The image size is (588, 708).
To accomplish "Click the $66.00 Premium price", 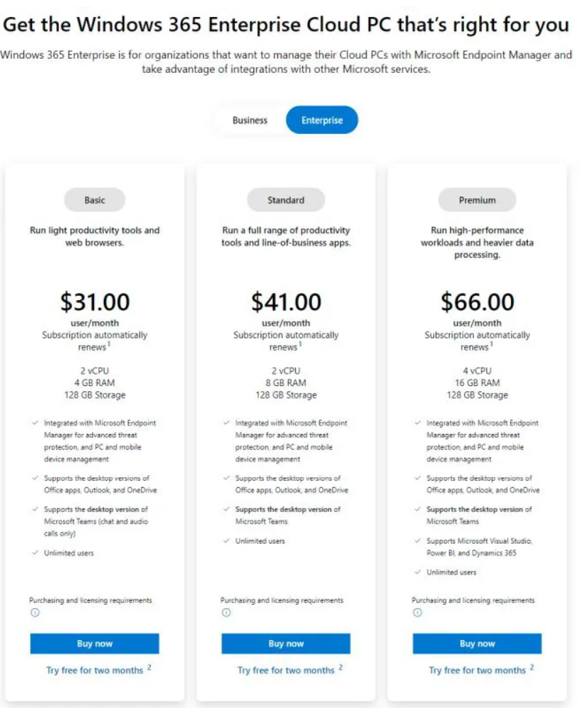I will click(477, 302).
